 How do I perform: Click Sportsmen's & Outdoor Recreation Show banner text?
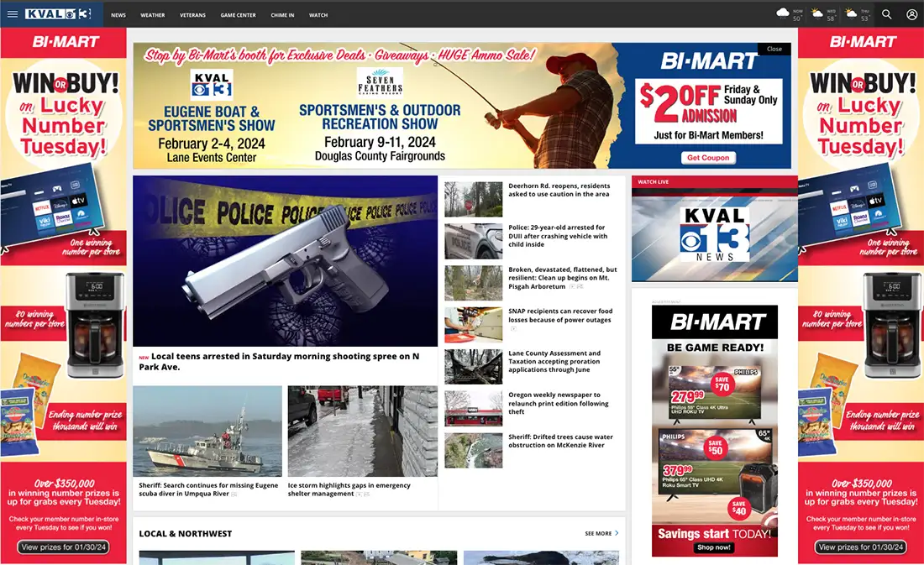pos(380,117)
